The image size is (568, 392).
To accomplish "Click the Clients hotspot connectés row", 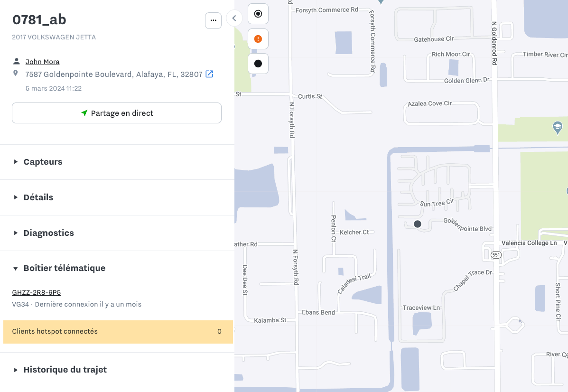I will tap(118, 332).
